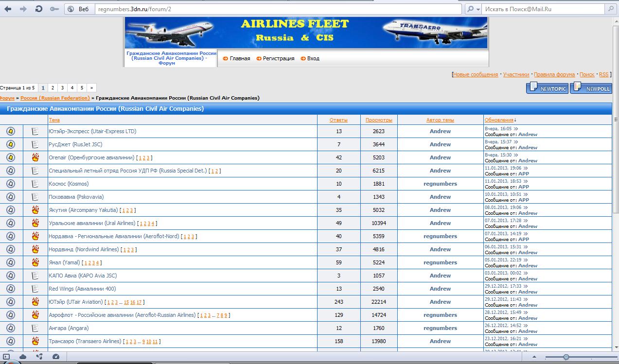Open the Главная menu item
Viewport: 619px width, 364px height.
(x=240, y=58)
